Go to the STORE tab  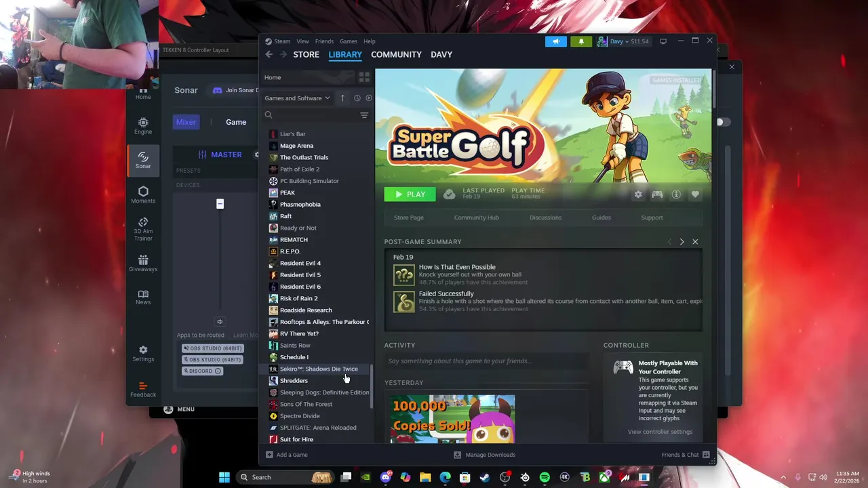(306, 54)
